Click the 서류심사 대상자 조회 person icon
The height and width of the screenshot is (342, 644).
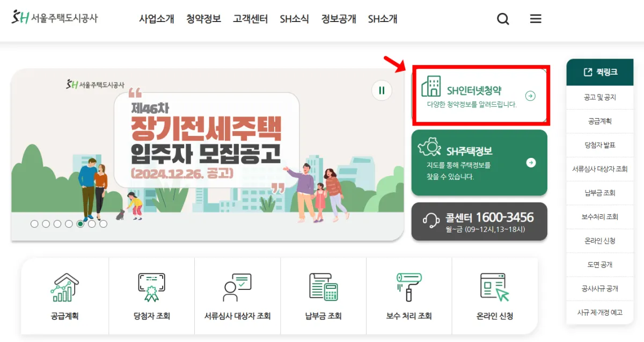237,287
